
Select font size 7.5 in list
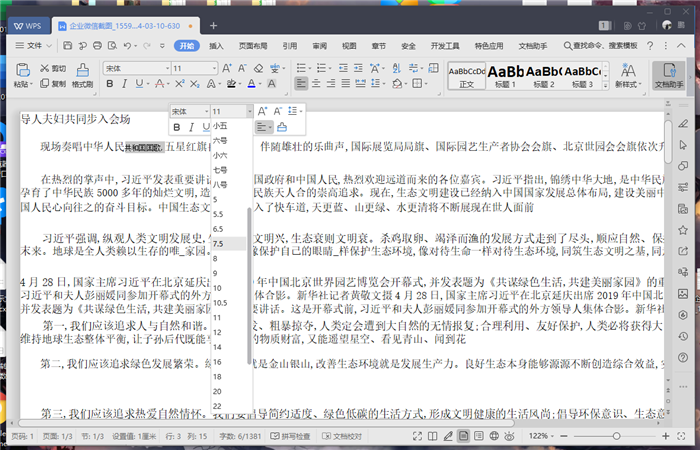click(x=229, y=244)
